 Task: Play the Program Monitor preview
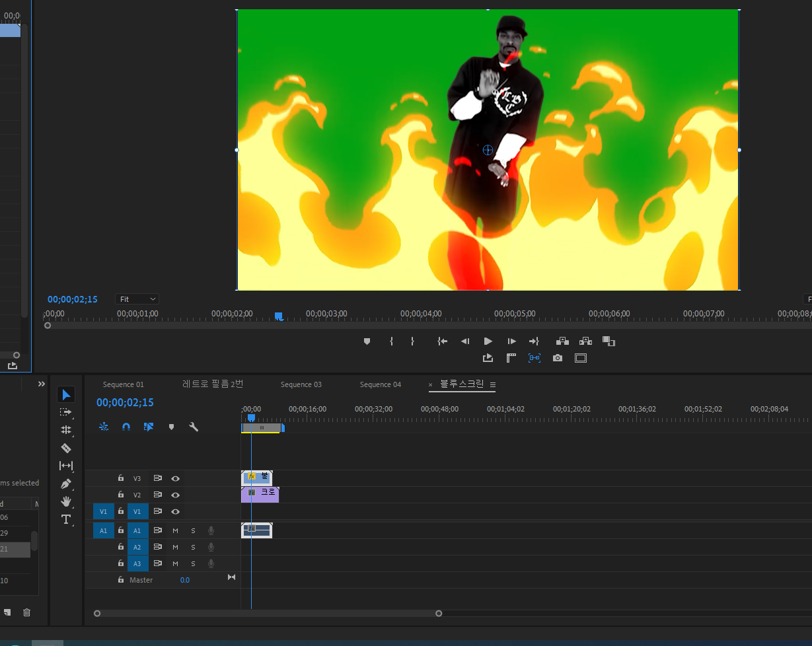coord(488,341)
